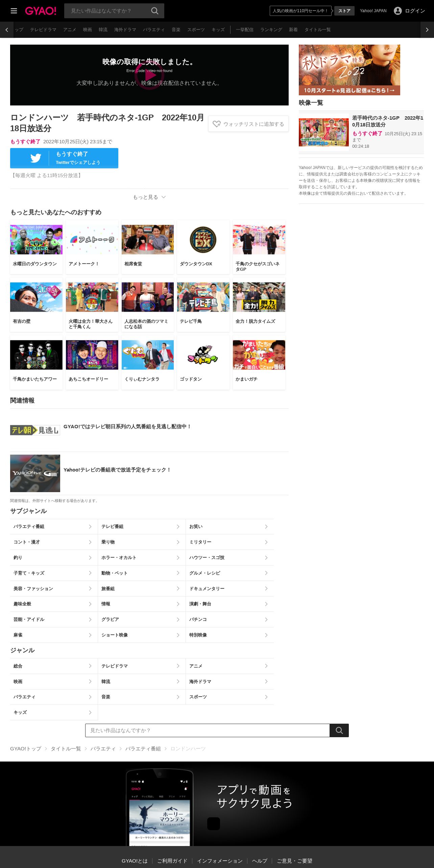The image size is (434, 868).
Task: Open the コント・漫才 subgenre row
Action: tap(54, 542)
